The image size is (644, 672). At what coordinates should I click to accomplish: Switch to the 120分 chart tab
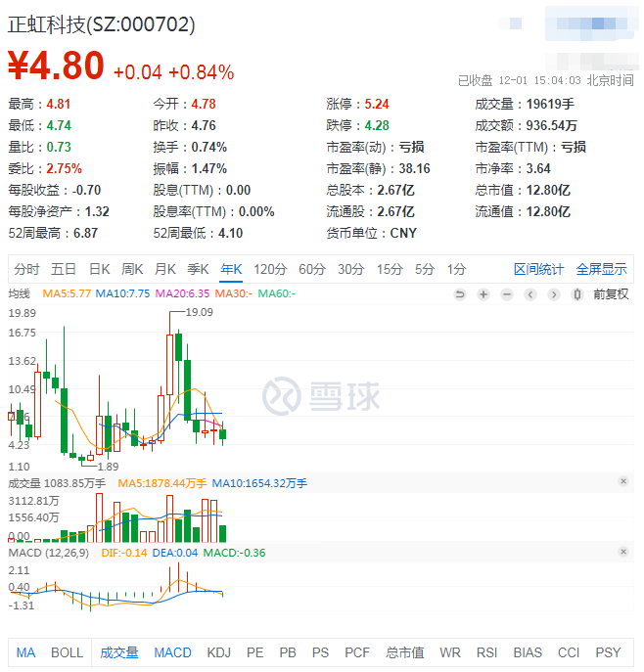coord(270,270)
